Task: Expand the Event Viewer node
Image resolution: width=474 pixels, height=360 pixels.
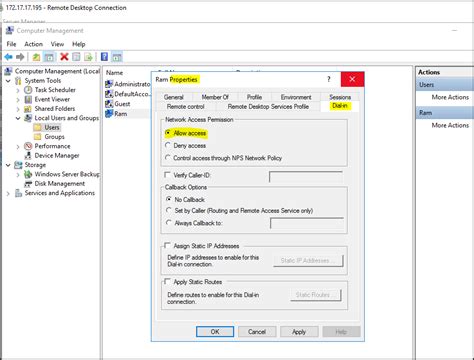Action: 18,99
